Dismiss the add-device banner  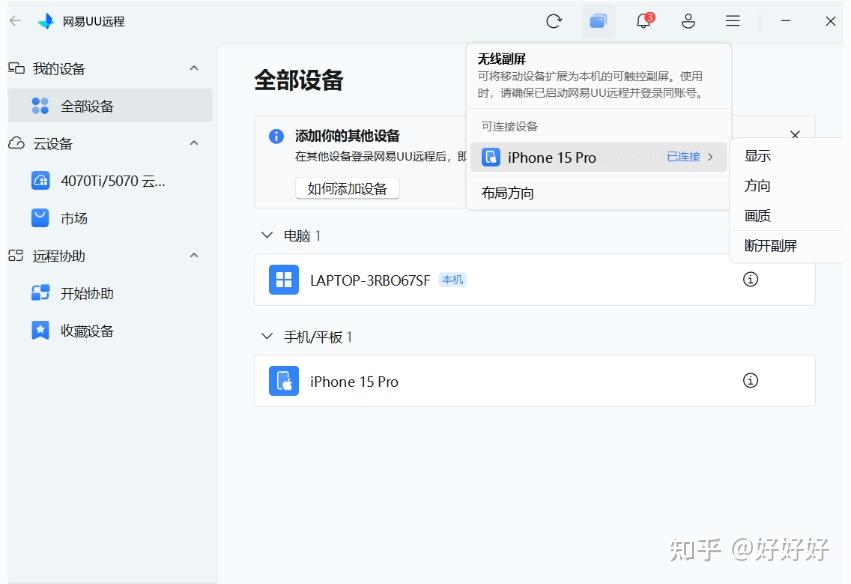795,135
